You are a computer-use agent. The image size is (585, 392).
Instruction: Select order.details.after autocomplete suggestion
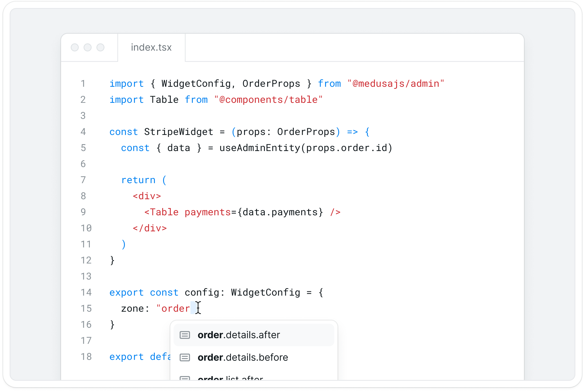[x=254, y=335]
